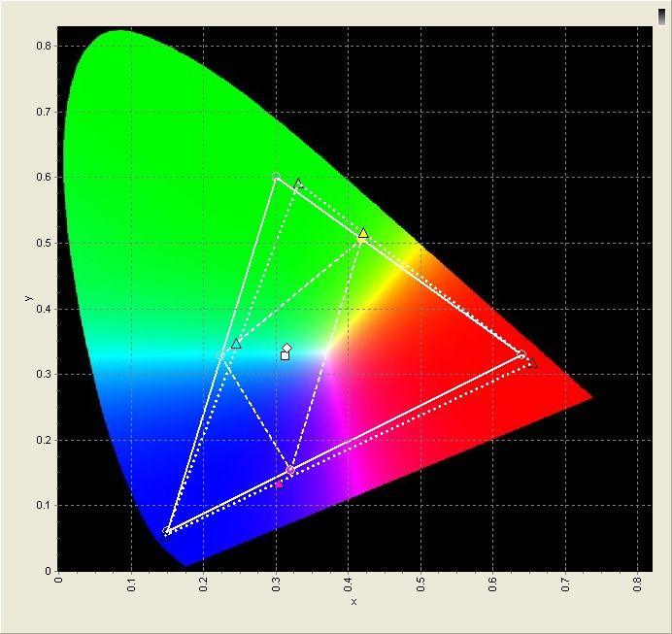The width and height of the screenshot is (672, 634).
Task: Click the 0.7 tick on x axis
Action: [x=566, y=584]
